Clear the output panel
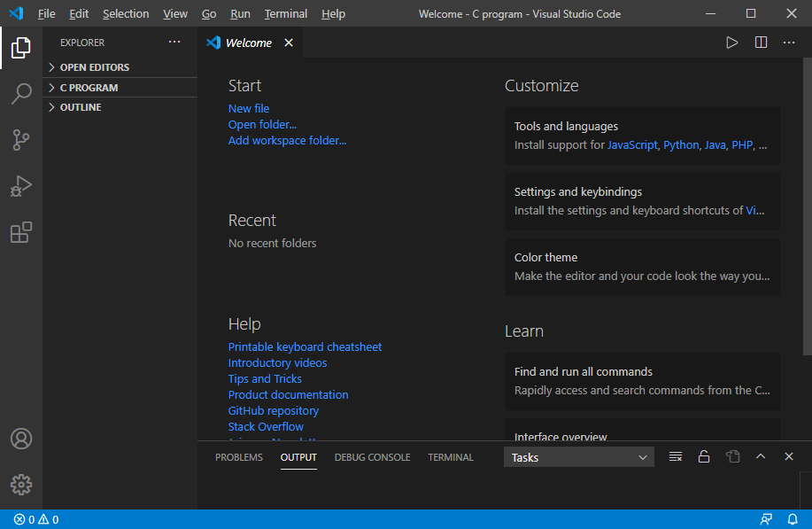Viewport: 812px width, 529px height. [x=676, y=456]
